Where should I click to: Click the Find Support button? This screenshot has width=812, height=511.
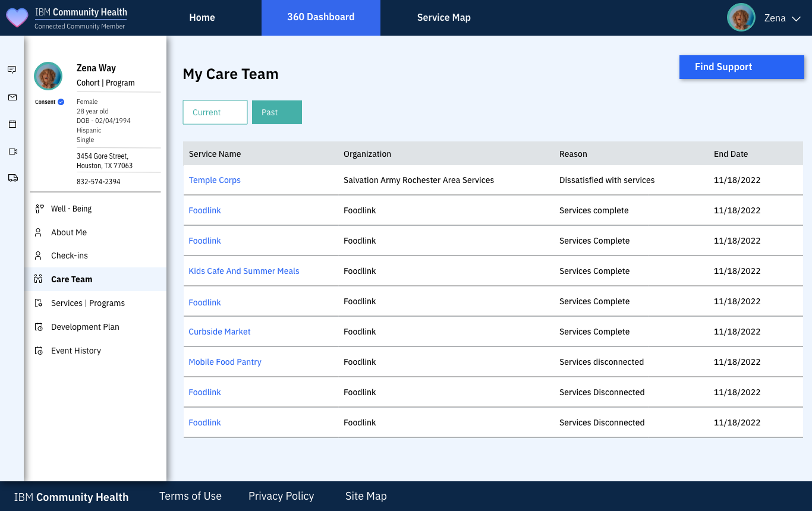(742, 67)
